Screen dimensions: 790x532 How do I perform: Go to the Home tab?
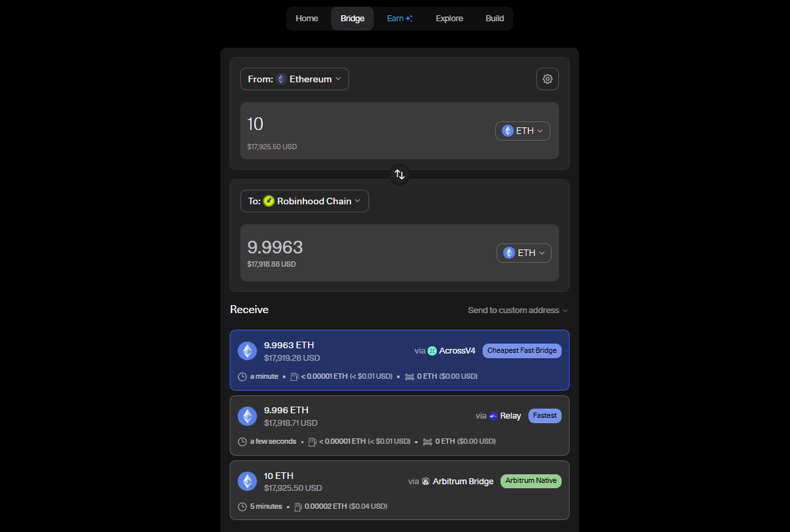[307, 19]
